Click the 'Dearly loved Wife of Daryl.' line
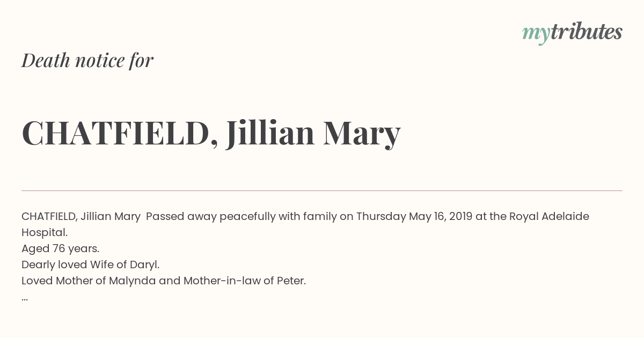The width and height of the screenshot is (644, 338). pos(91,264)
